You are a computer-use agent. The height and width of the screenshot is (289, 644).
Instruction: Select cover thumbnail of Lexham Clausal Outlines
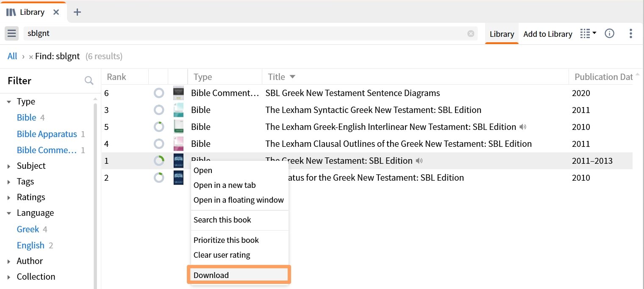click(x=178, y=144)
